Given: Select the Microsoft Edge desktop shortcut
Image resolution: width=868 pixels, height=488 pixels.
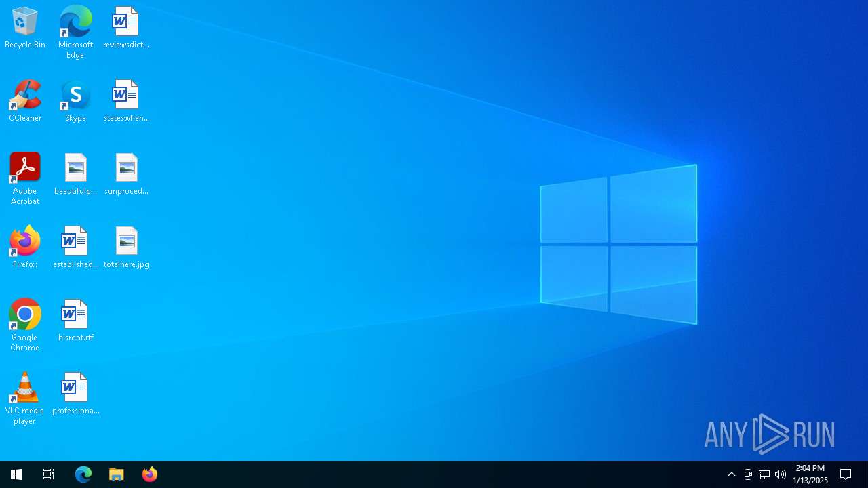Looking at the screenshot, I should (75, 33).
